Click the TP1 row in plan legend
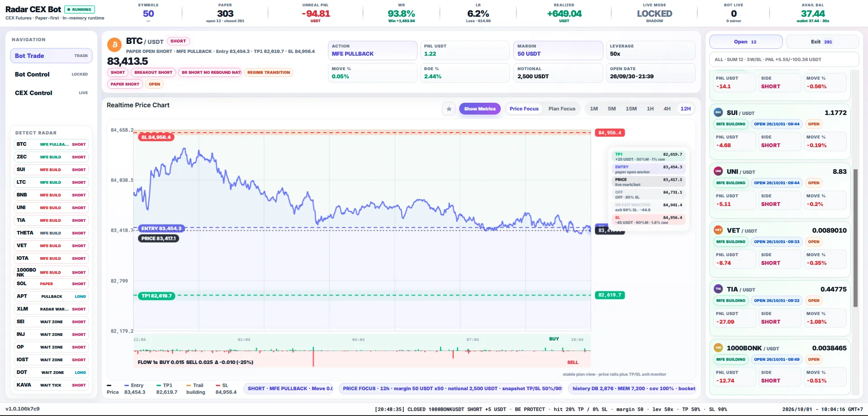 [648, 157]
